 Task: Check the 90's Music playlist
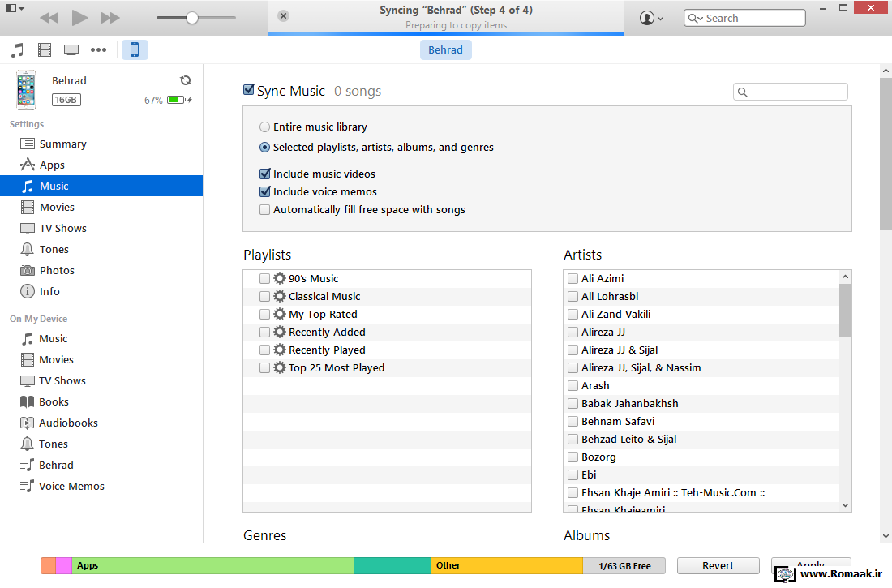(x=264, y=278)
